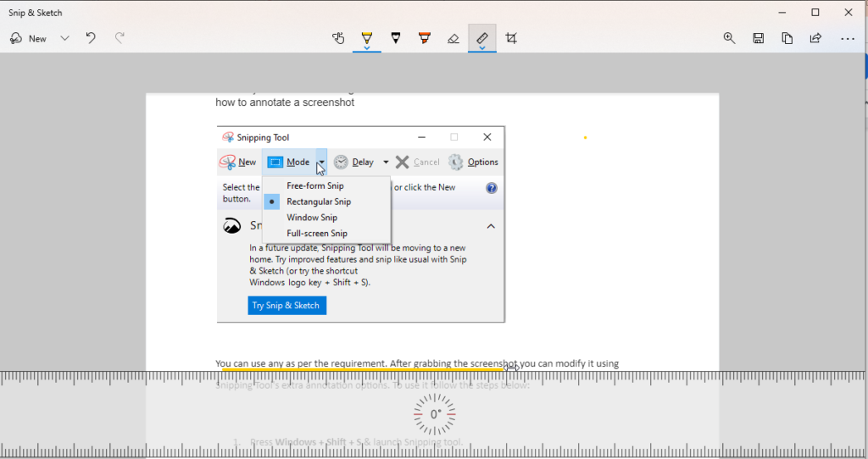
Task: Undo the last annotation
Action: tap(91, 38)
